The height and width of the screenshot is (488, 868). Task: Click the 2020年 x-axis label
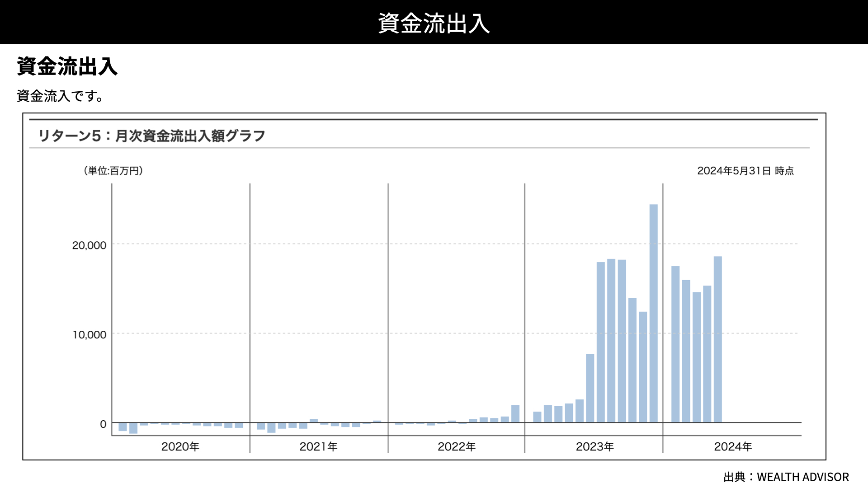point(180,446)
